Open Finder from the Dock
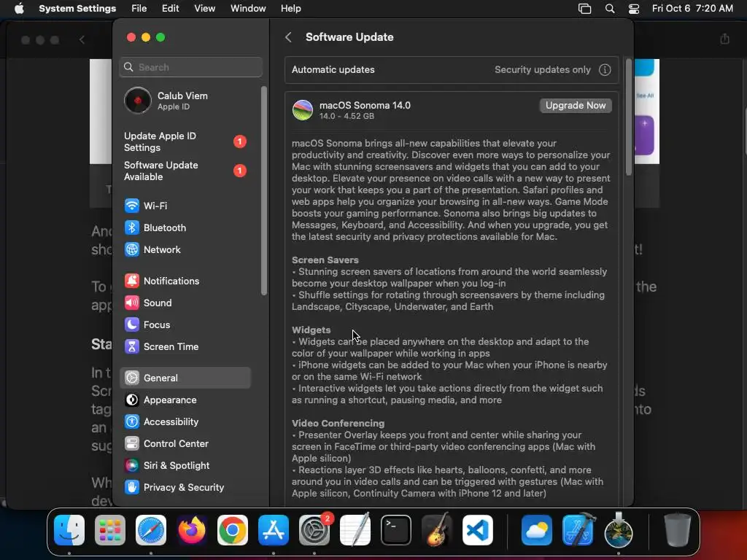The height and width of the screenshot is (560, 747). point(69,530)
